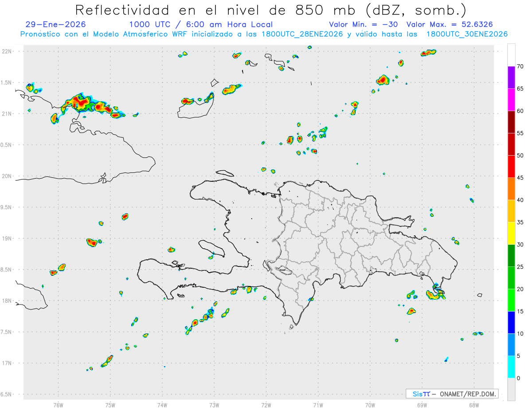Click the '22N' latitude label
This screenshot has width=532, height=411.
pyautogui.click(x=8, y=51)
